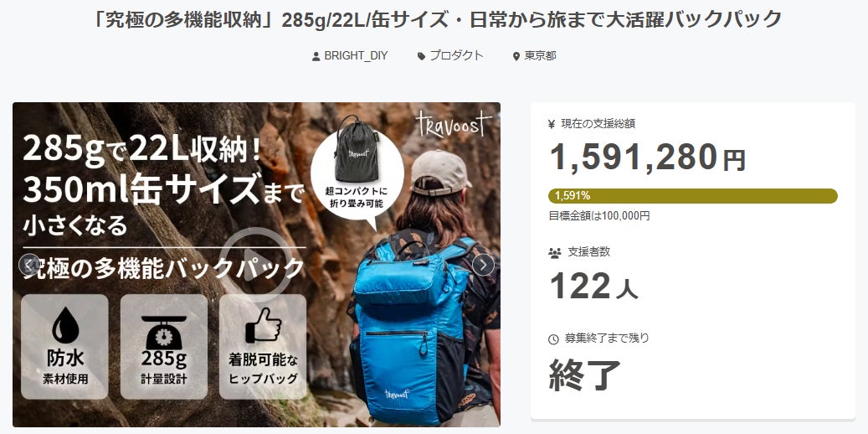Open the BRIGHT_DIY creator profile link
The image size is (868, 434).
pos(356,56)
